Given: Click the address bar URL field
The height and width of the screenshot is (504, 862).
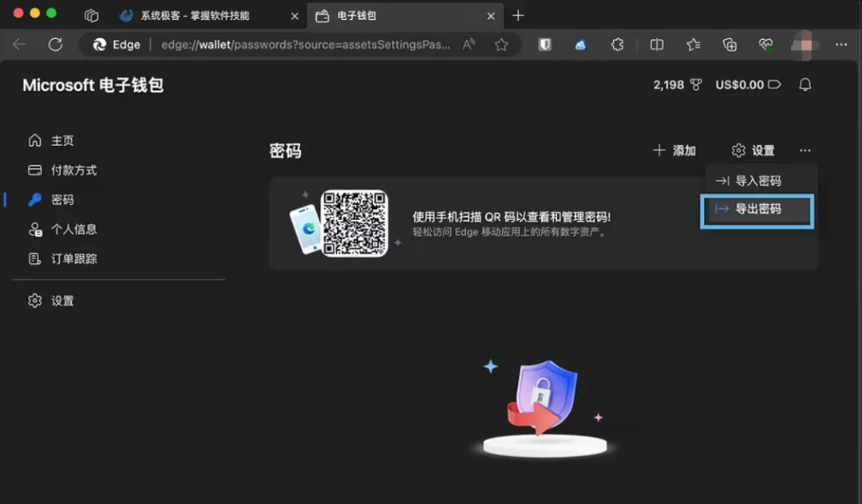Looking at the screenshot, I should [x=306, y=45].
